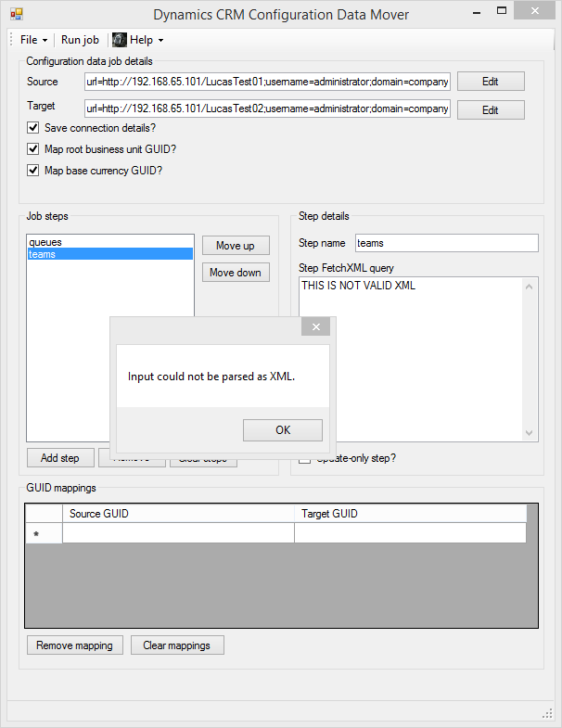
Task: Click the Remove mapping button
Action: (75, 645)
